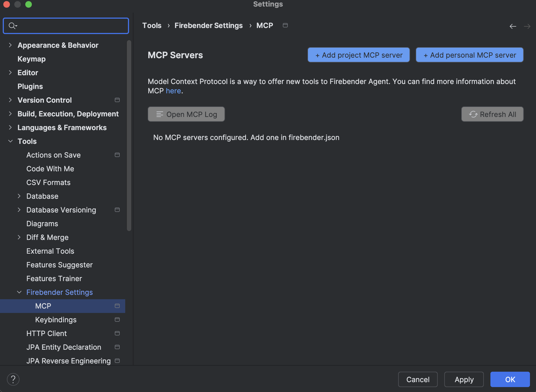This screenshot has width=536, height=392.
Task: Click Refresh All button
Action: click(x=492, y=114)
